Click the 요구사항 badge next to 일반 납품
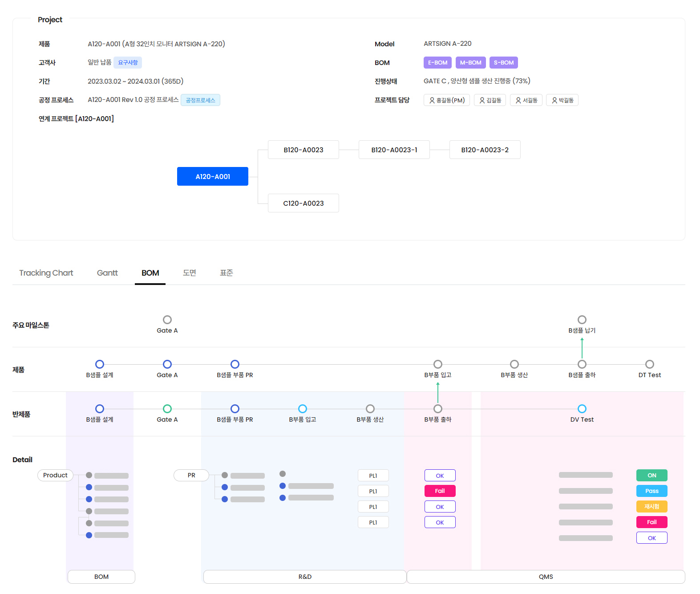Image resolution: width=700 pixels, height=594 pixels. (x=128, y=63)
